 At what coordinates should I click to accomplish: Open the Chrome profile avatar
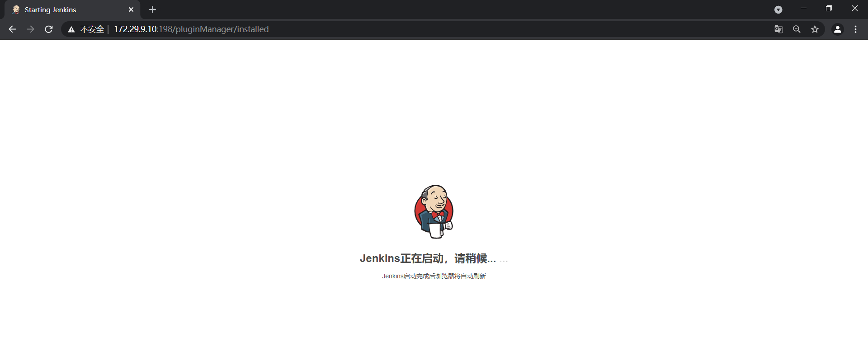[837, 29]
